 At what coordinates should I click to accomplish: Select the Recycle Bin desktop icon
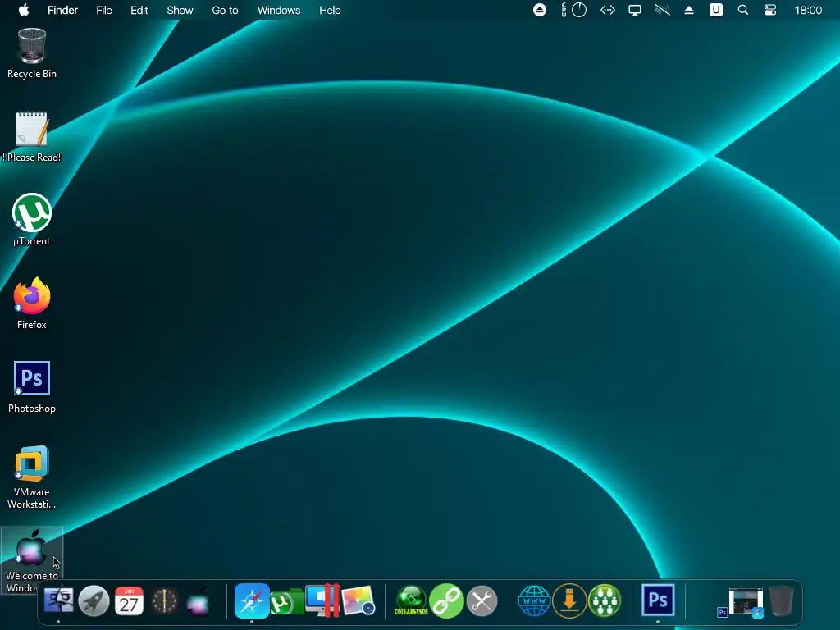pos(32,53)
